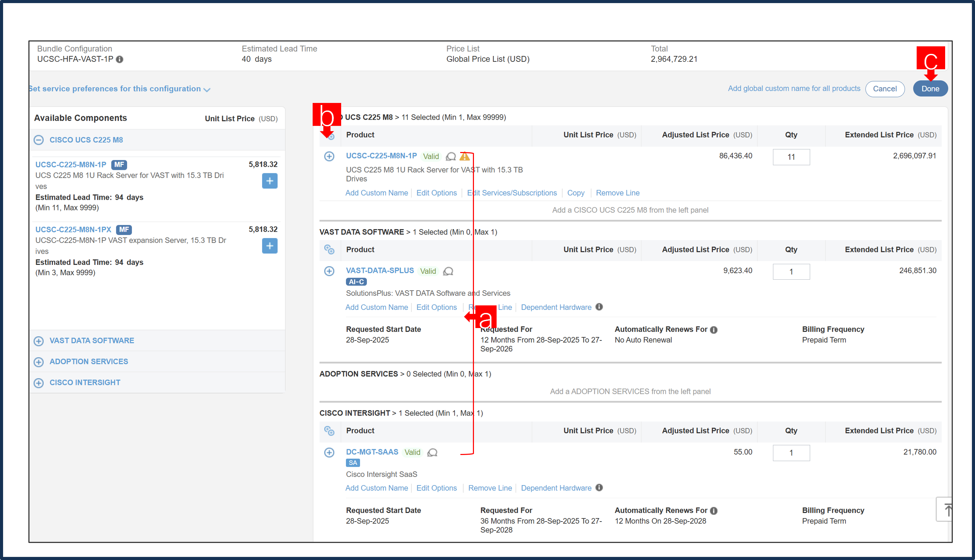Click the info icon next to UCSC-HFA-VAST-1P

pos(120,59)
